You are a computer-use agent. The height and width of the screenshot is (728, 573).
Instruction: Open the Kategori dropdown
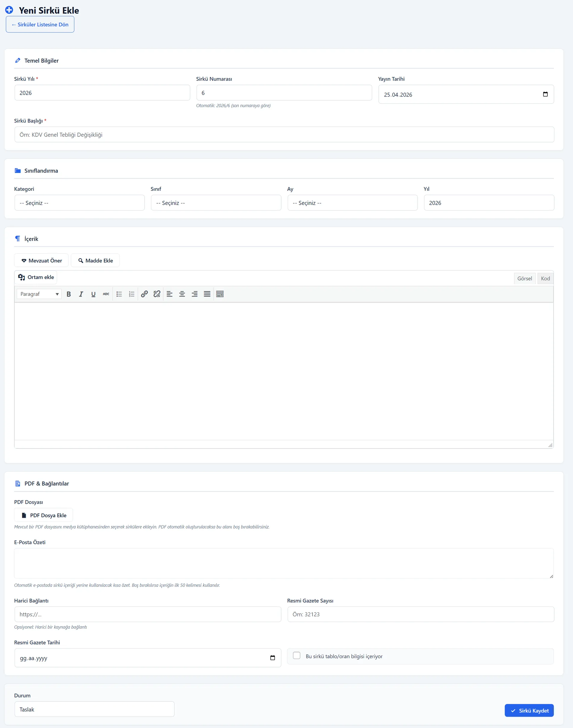pos(79,203)
